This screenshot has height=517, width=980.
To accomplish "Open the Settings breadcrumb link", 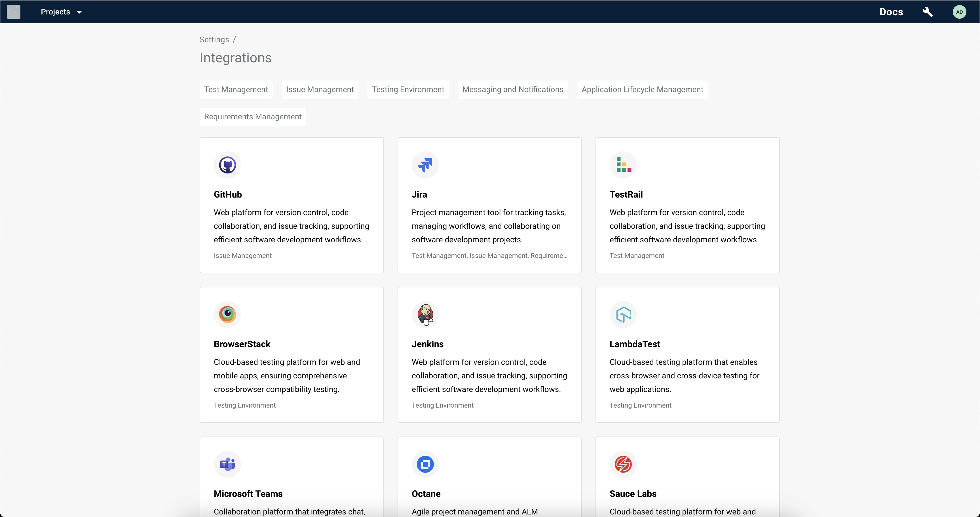I will [x=214, y=39].
